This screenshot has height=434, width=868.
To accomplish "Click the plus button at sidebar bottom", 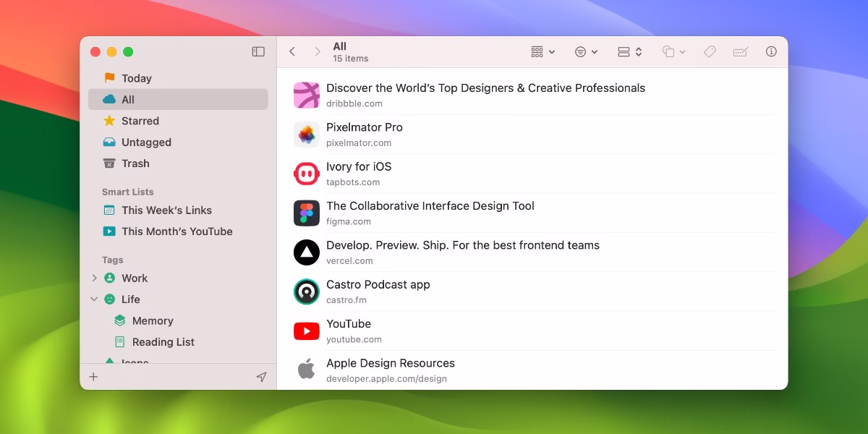I will 93,377.
